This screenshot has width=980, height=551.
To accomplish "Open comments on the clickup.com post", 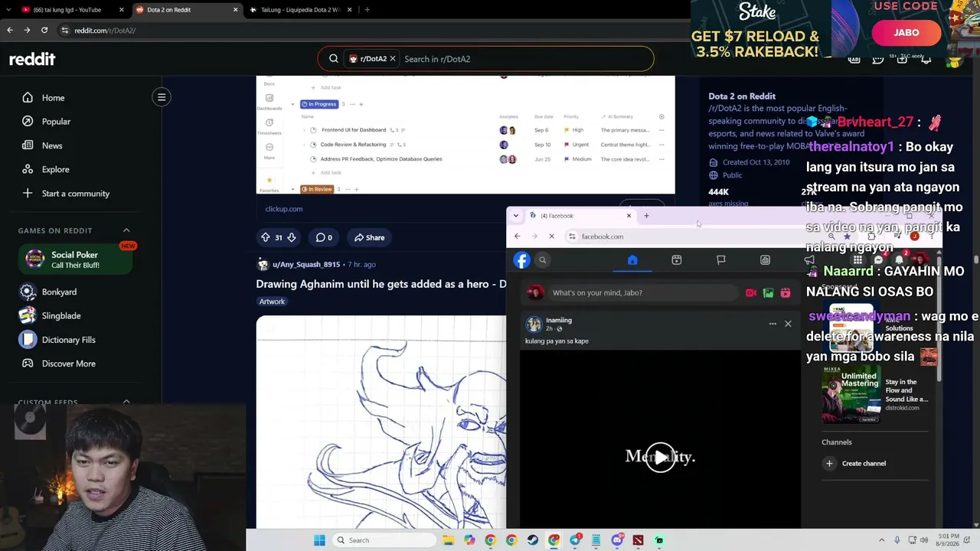I will tap(324, 237).
